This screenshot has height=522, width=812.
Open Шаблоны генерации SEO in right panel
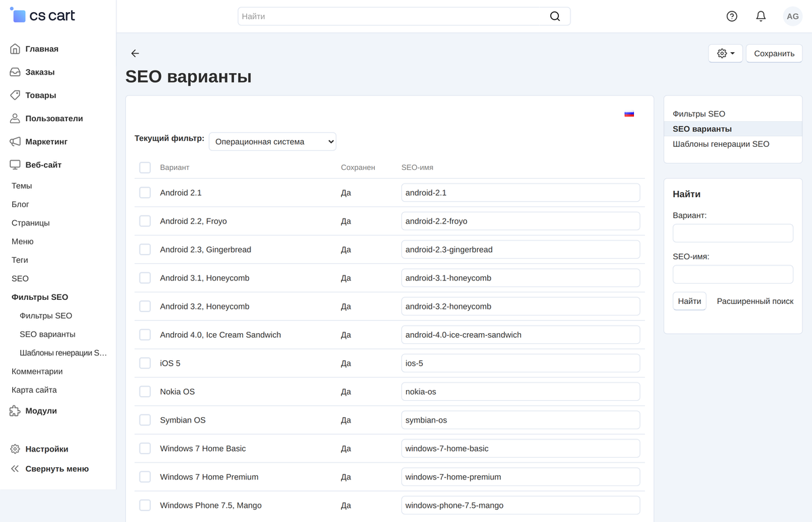721,144
